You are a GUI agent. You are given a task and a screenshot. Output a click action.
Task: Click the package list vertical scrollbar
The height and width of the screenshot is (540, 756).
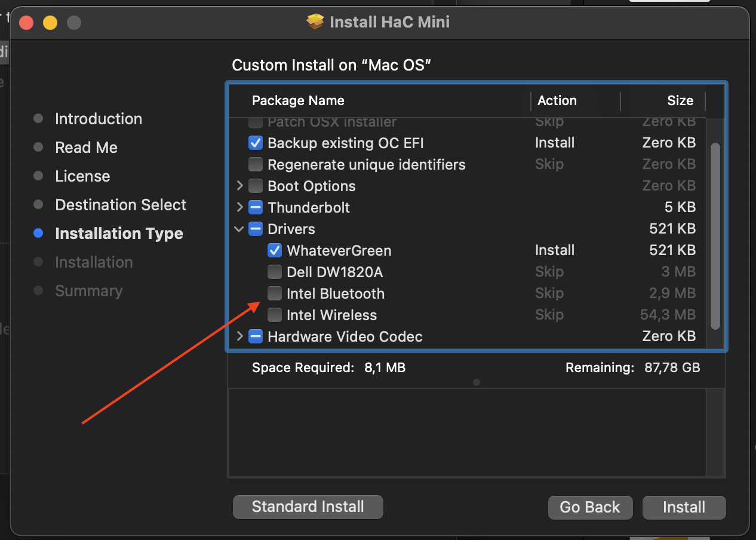[715, 236]
